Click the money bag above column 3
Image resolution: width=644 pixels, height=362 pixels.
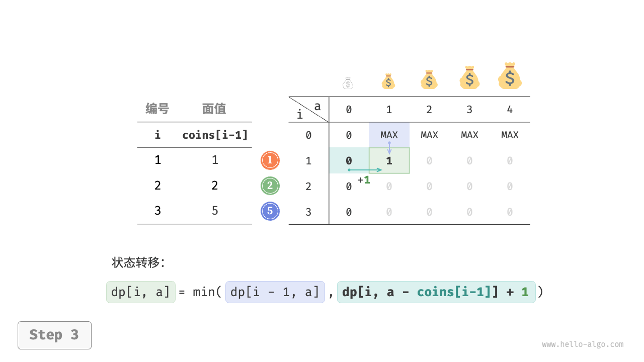(x=469, y=77)
